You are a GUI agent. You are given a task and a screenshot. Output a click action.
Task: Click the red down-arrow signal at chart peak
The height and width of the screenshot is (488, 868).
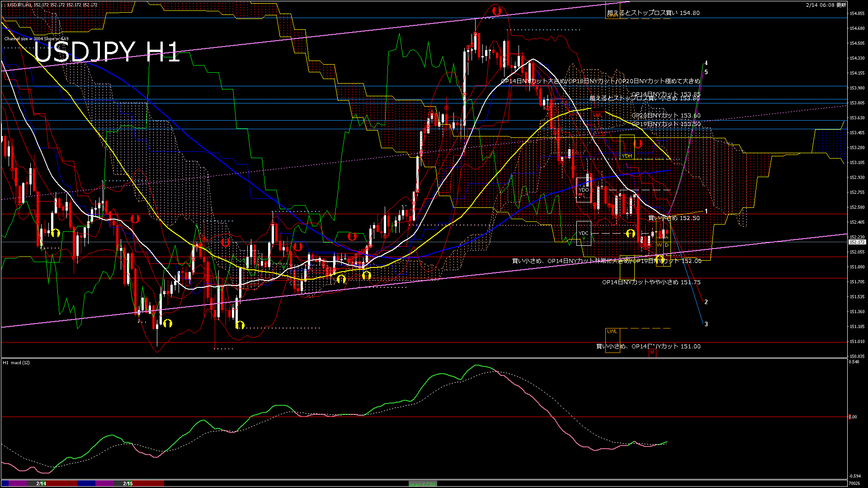tap(497, 11)
